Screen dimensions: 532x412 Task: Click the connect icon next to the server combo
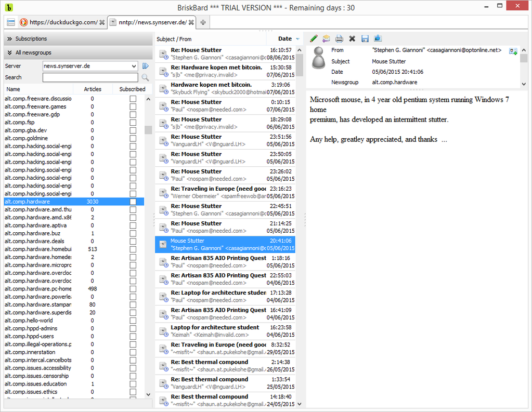click(146, 66)
